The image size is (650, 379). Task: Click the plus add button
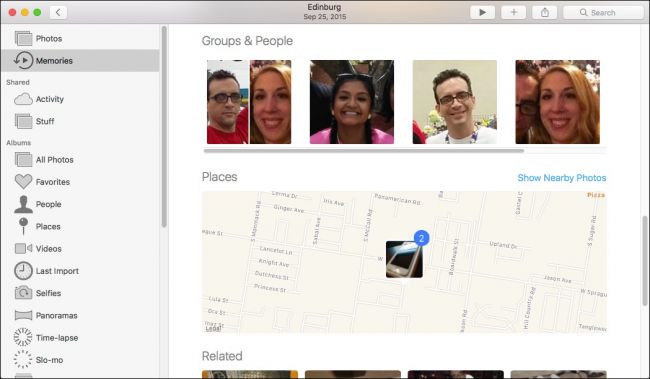point(513,12)
